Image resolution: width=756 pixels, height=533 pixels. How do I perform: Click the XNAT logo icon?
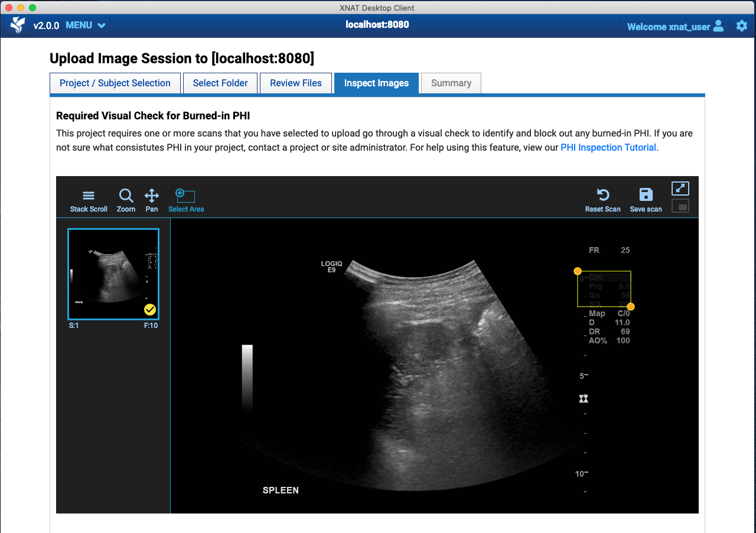[x=18, y=25]
